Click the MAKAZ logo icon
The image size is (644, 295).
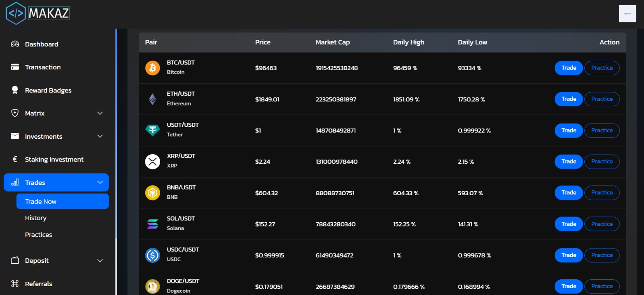(16, 13)
